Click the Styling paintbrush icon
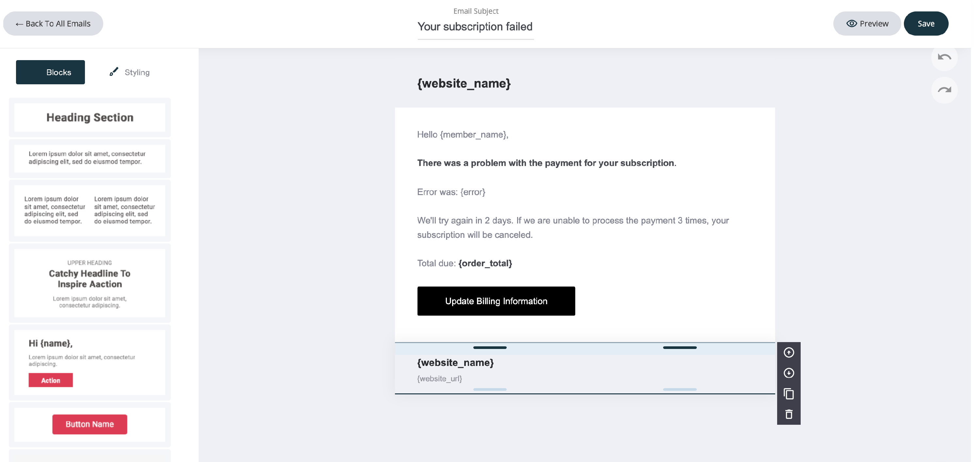 coord(114,72)
